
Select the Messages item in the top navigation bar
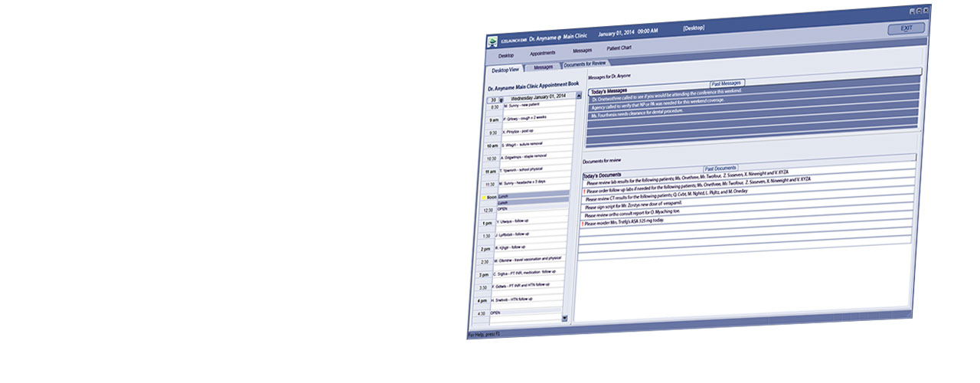[582, 51]
